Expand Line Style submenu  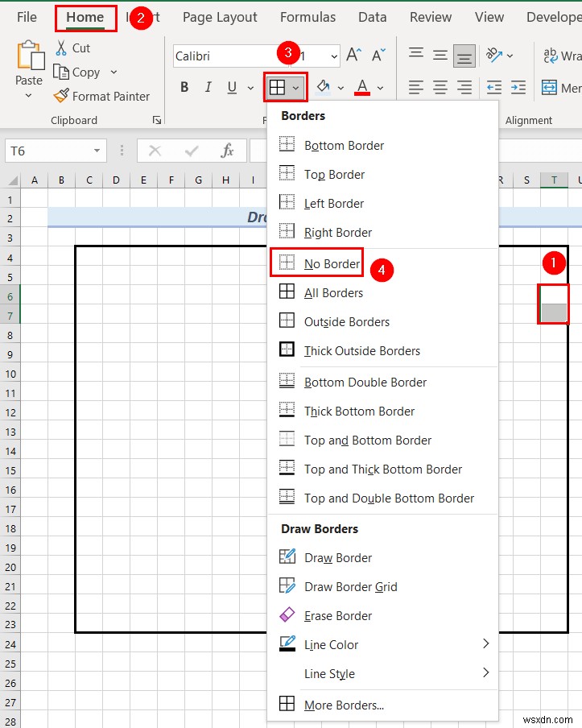[382, 674]
